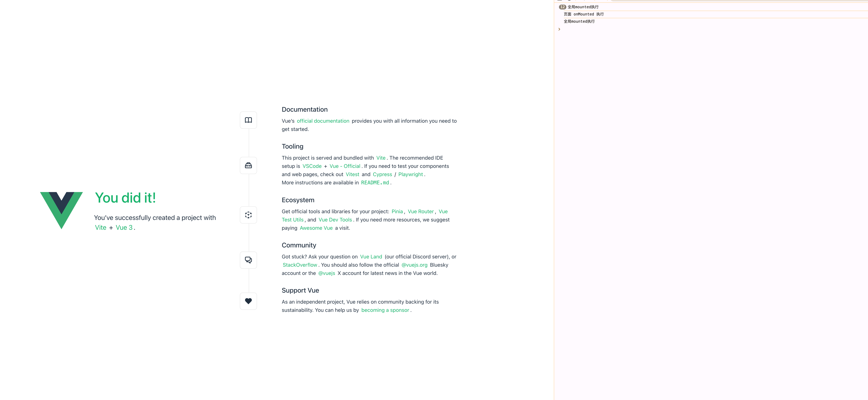Open the StackOverflow link

click(x=300, y=265)
